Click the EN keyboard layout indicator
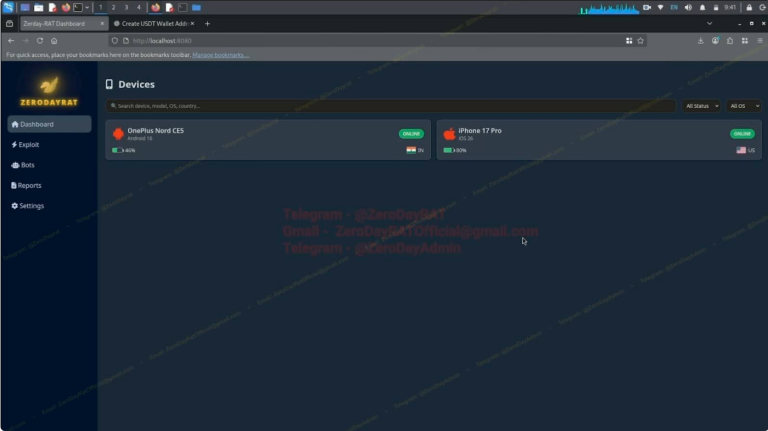Image resolution: width=768 pixels, height=431 pixels. pyautogui.click(x=674, y=7)
